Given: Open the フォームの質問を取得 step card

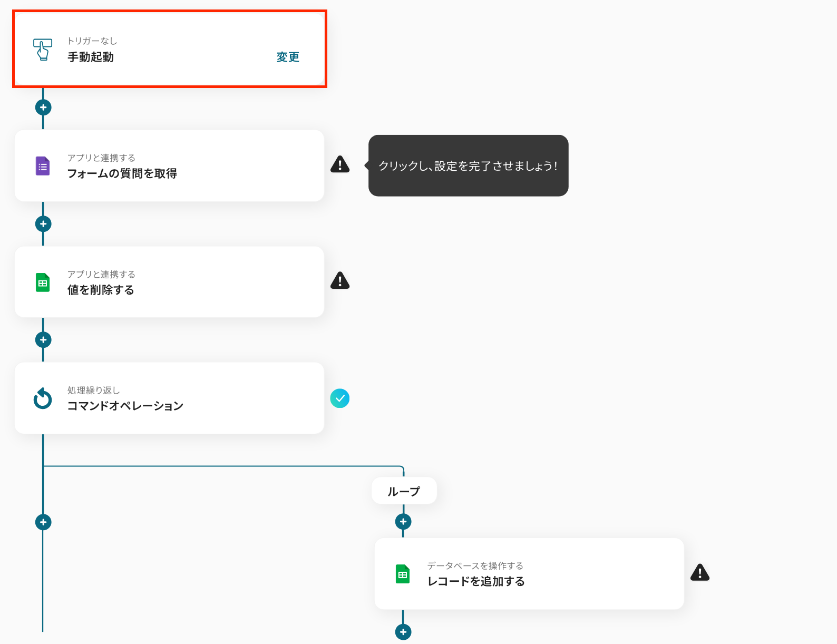Looking at the screenshot, I should (x=169, y=165).
